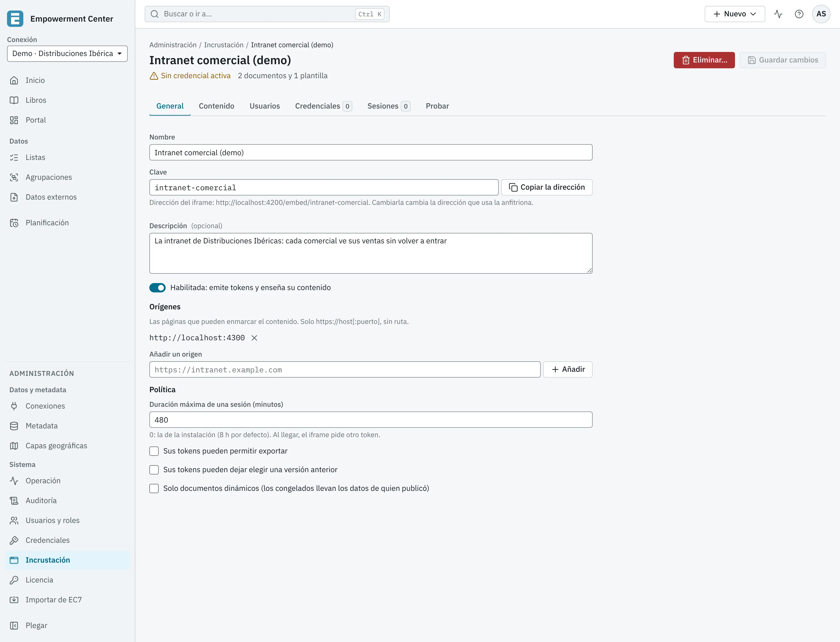Switch to the Sesiones tab
Viewport: 840px width, 642px height.
pyautogui.click(x=388, y=106)
